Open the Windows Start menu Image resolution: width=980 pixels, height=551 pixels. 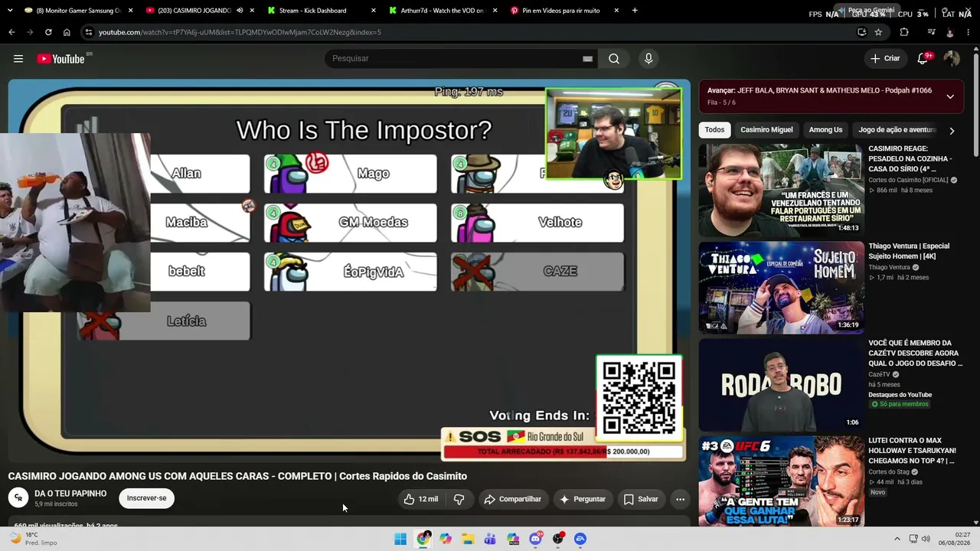(x=400, y=539)
